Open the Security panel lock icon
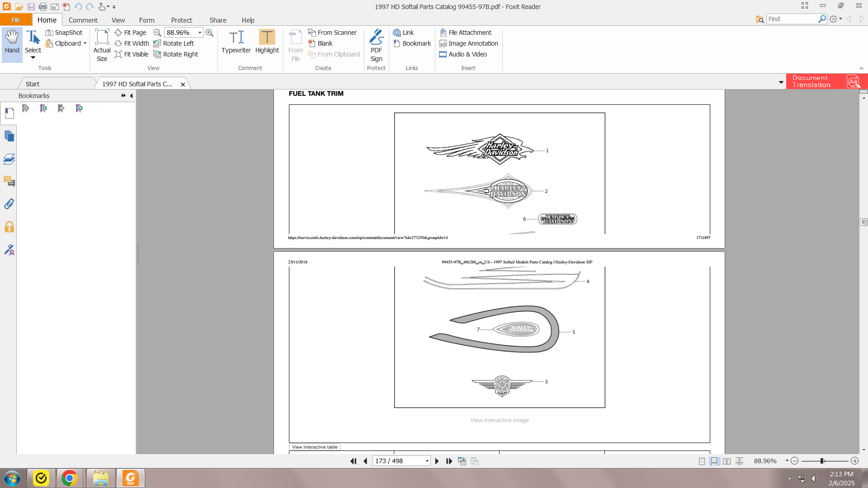This screenshot has width=868, height=488. pos(9,227)
